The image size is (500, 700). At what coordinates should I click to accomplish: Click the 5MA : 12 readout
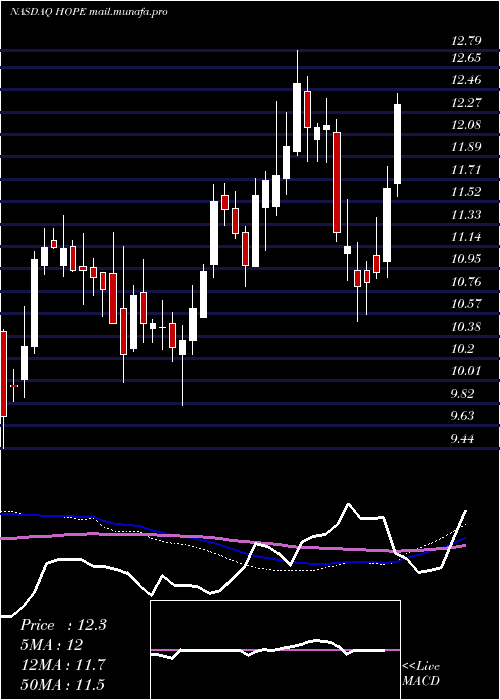tap(52, 646)
